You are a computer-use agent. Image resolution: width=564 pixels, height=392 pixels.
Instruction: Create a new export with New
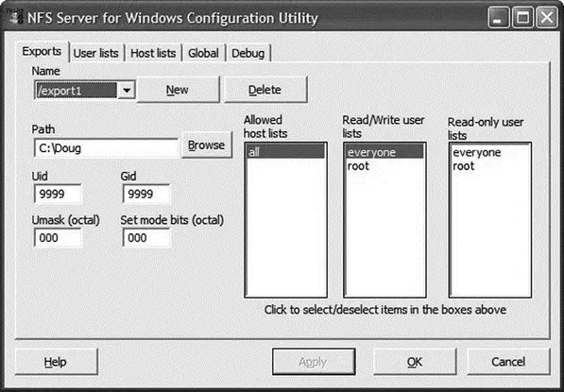(x=178, y=90)
